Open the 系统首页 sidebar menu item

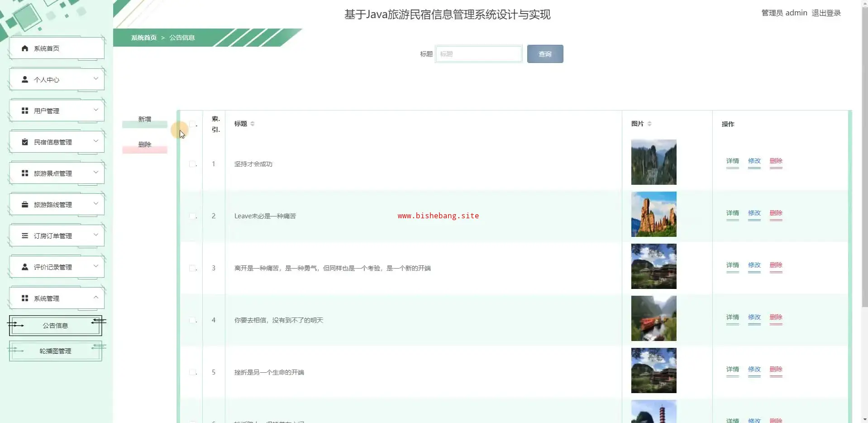57,48
